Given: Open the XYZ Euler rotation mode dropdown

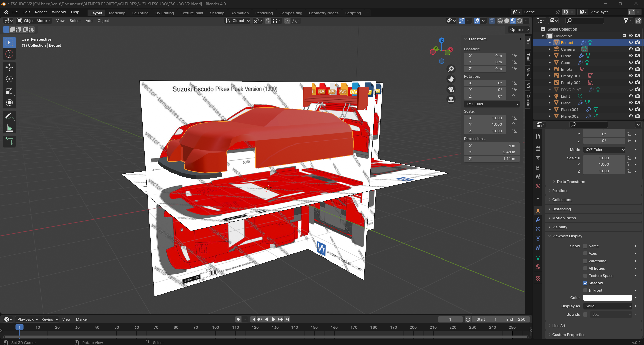Looking at the screenshot, I should pyautogui.click(x=492, y=104).
